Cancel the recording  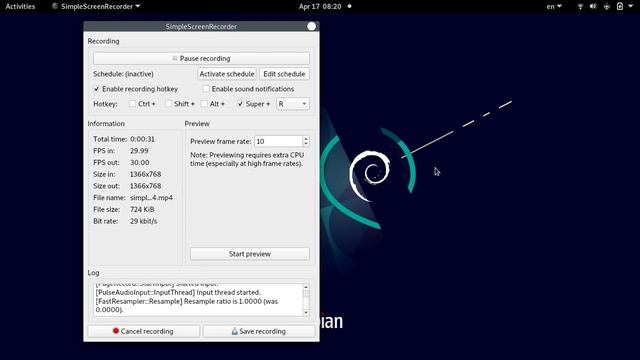144,331
